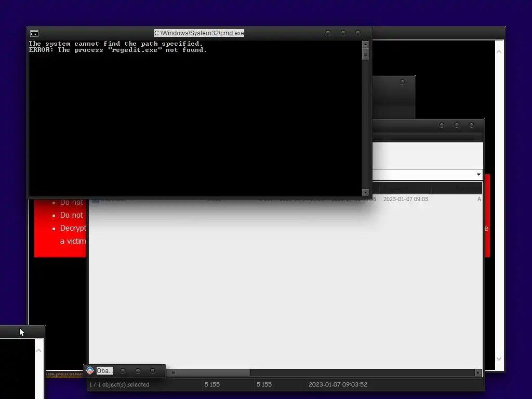
Task: Click 'The system cannot find the path' line
Action: [116, 44]
